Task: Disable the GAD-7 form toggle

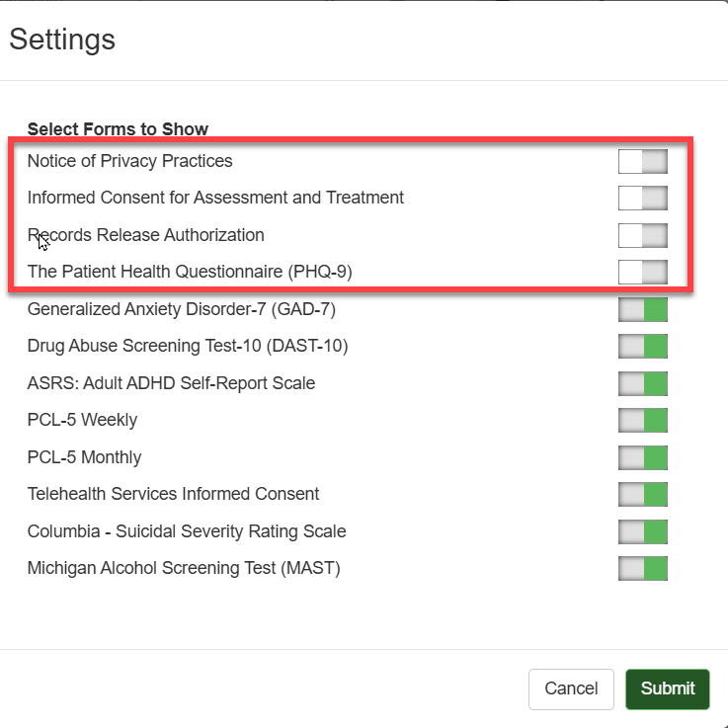Action: point(642,309)
